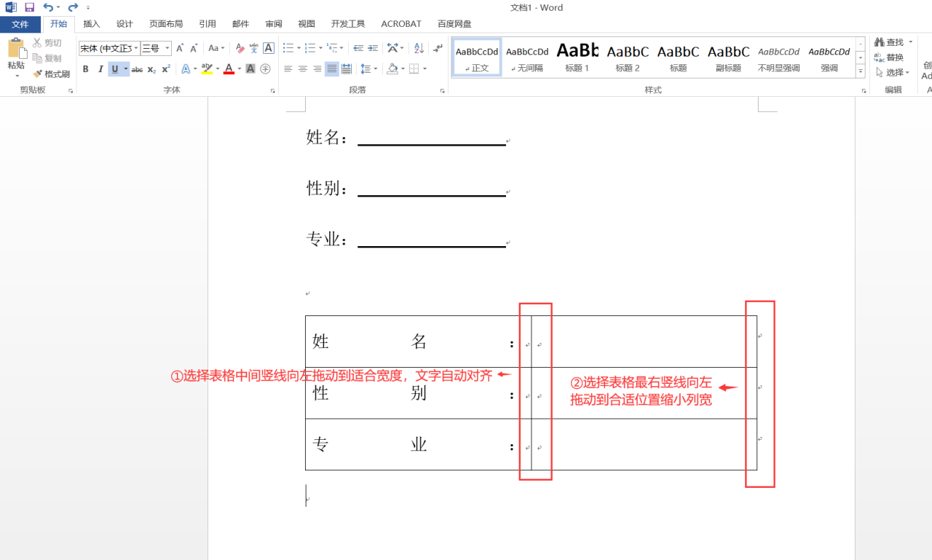Open the phonetic guide 文 icon
The height and width of the screenshot is (560, 932).
click(253, 48)
